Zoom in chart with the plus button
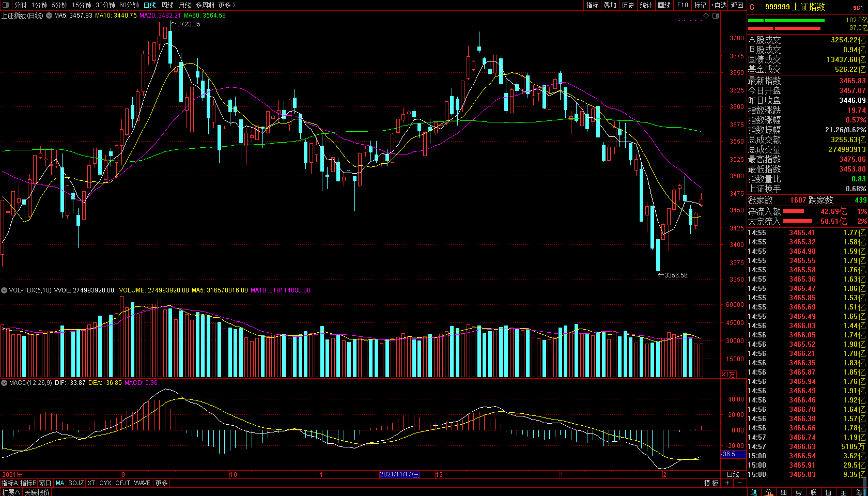 click(x=727, y=483)
